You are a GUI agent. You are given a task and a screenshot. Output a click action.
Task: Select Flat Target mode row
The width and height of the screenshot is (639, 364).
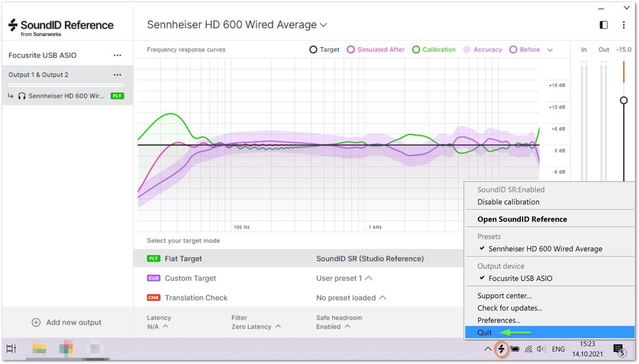[x=298, y=259]
